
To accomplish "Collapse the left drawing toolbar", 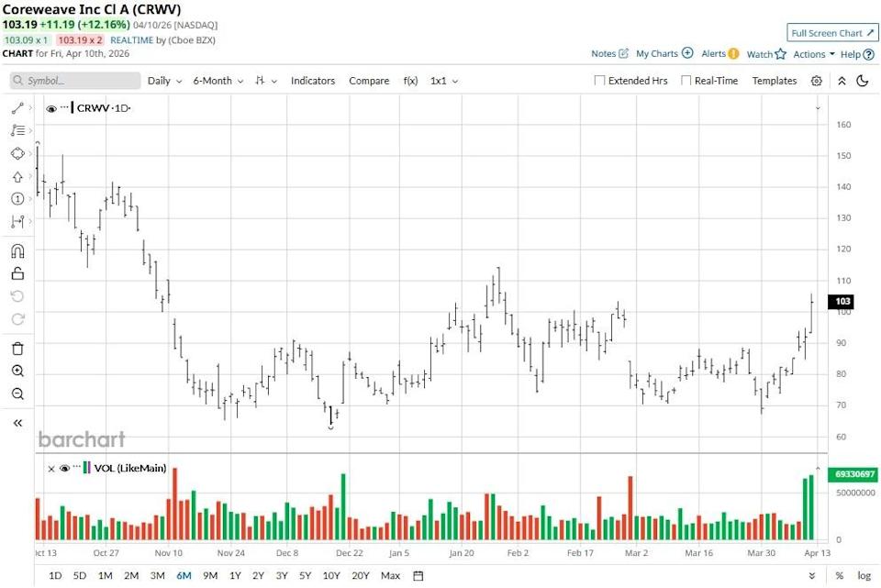I will click(x=17, y=423).
